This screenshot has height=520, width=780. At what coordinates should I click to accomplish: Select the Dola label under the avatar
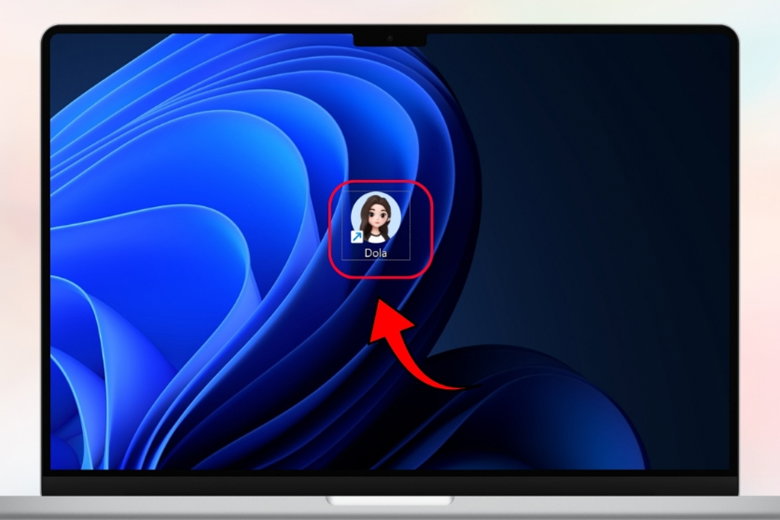coord(376,253)
